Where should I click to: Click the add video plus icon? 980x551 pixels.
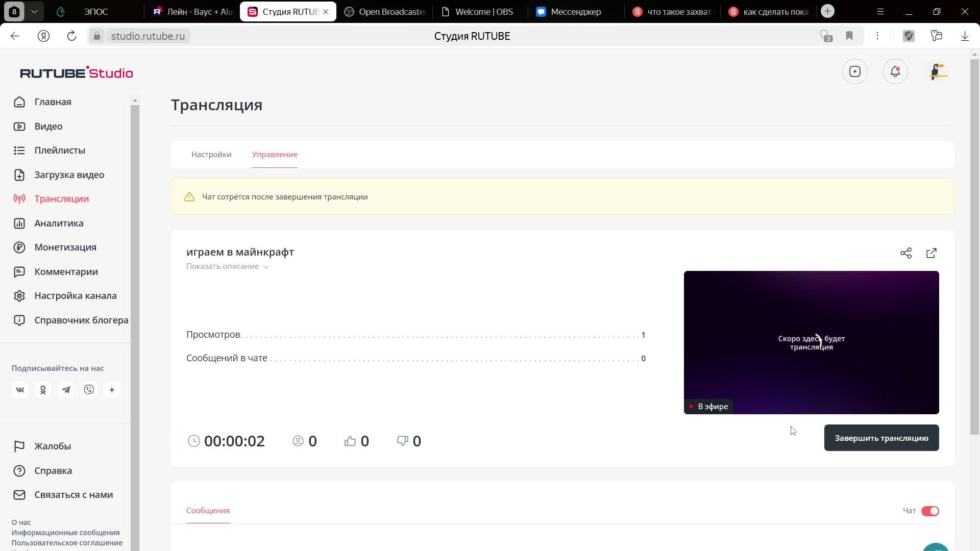(x=855, y=72)
